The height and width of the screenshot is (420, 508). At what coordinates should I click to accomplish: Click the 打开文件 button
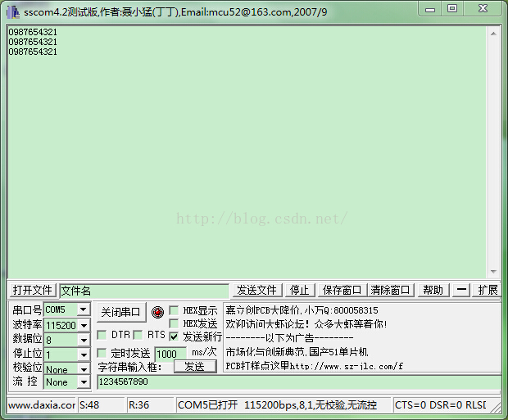click(33, 290)
